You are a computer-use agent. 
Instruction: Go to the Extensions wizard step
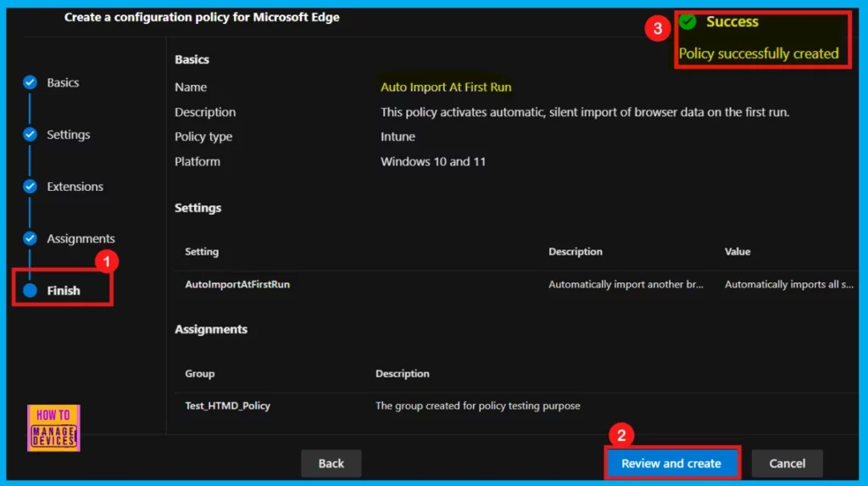[x=75, y=187]
